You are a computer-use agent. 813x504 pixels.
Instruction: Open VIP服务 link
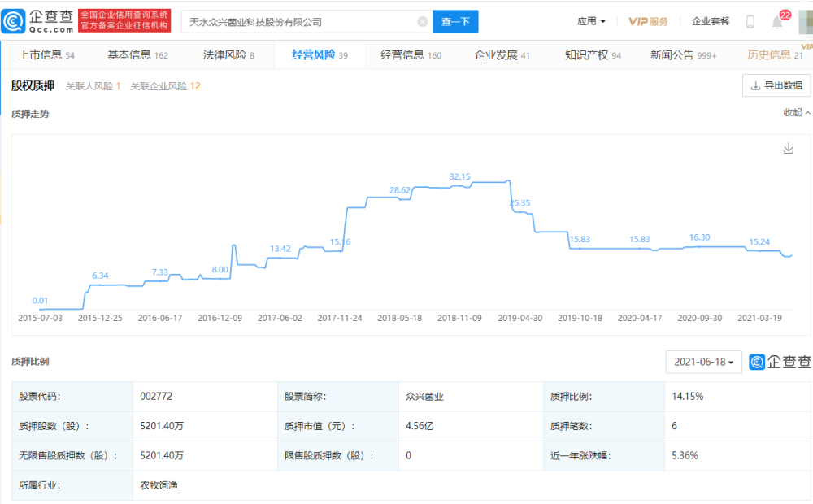(648, 21)
